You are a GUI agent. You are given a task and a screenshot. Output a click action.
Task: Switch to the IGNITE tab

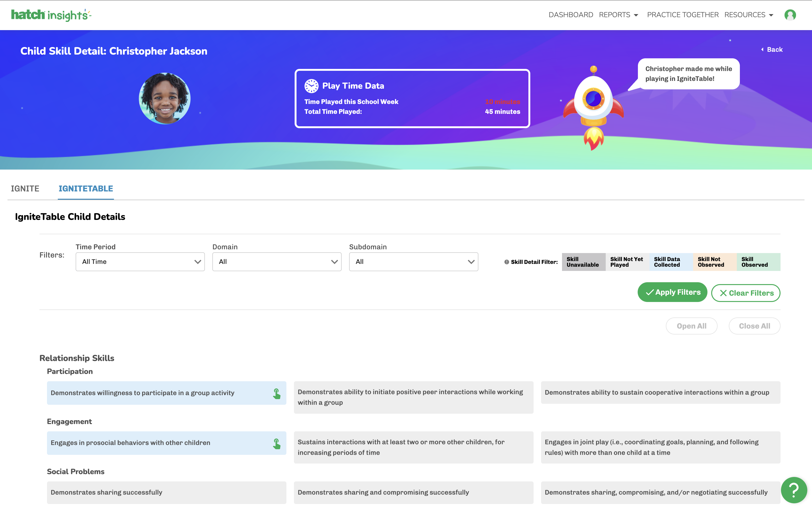(x=25, y=188)
